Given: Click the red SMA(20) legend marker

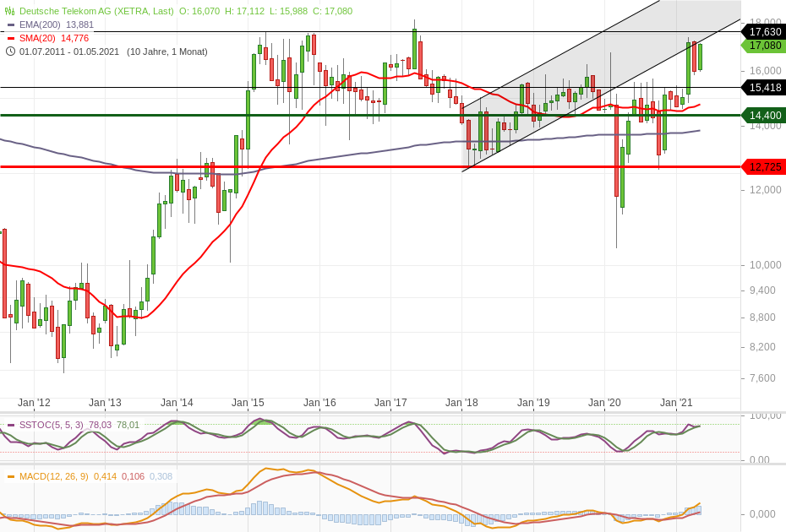Looking at the screenshot, I should [11, 38].
